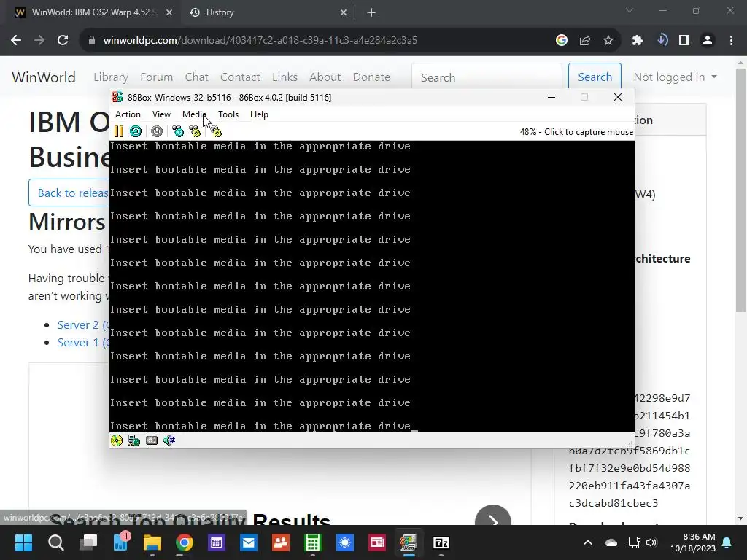This screenshot has height=560, width=747.
Task: Select the WinWorld IBM OS2 Warp tab
Action: tap(93, 12)
